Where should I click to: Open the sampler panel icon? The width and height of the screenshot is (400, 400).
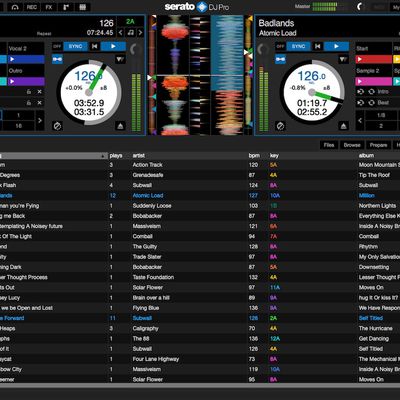pyautogui.click(x=66, y=7)
